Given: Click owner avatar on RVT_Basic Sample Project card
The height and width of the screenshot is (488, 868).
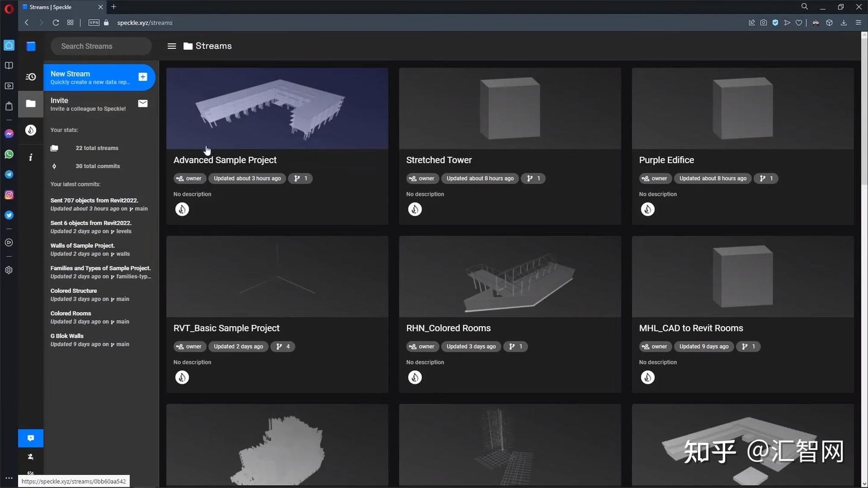Looking at the screenshot, I should point(182,377).
